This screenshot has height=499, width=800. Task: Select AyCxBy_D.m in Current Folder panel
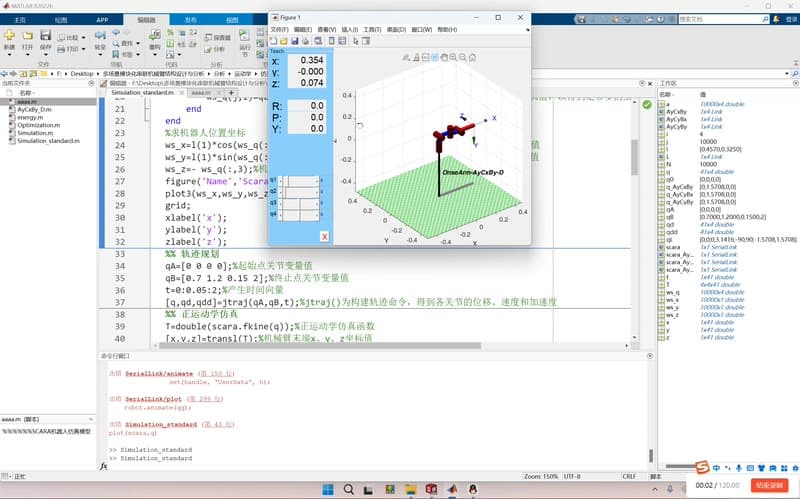tap(34, 110)
